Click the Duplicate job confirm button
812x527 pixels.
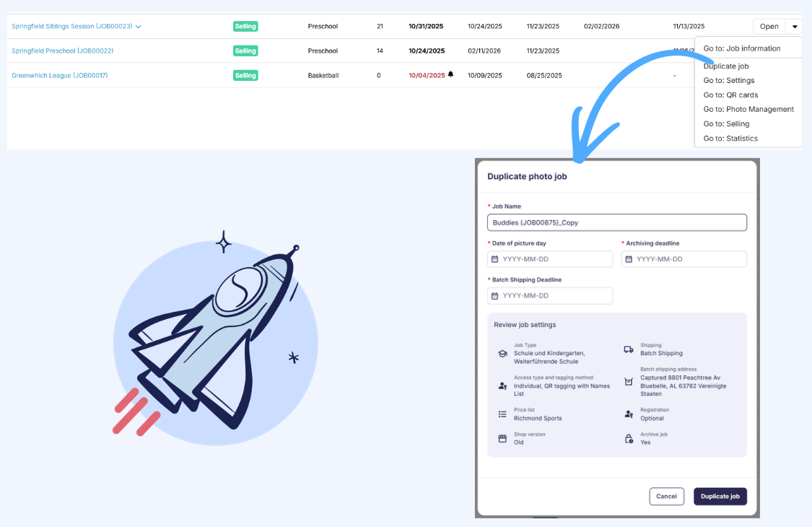pyautogui.click(x=720, y=497)
